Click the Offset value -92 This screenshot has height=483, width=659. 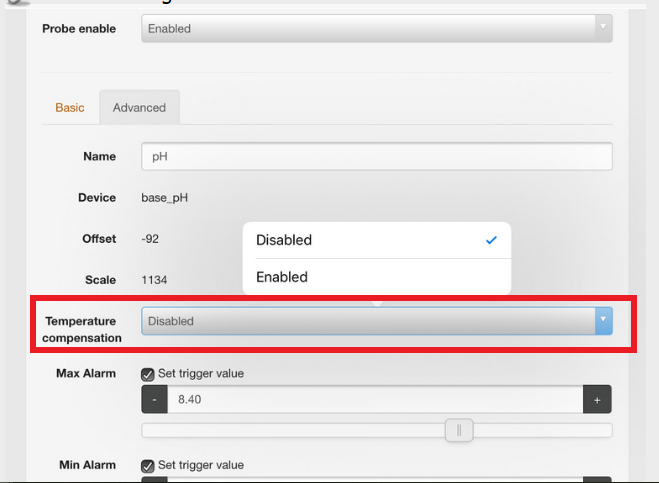tap(150, 239)
